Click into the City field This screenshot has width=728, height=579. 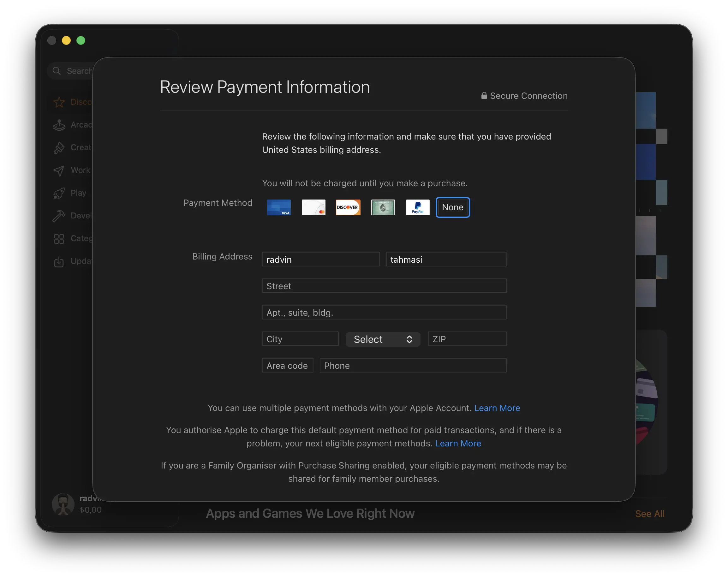click(300, 339)
